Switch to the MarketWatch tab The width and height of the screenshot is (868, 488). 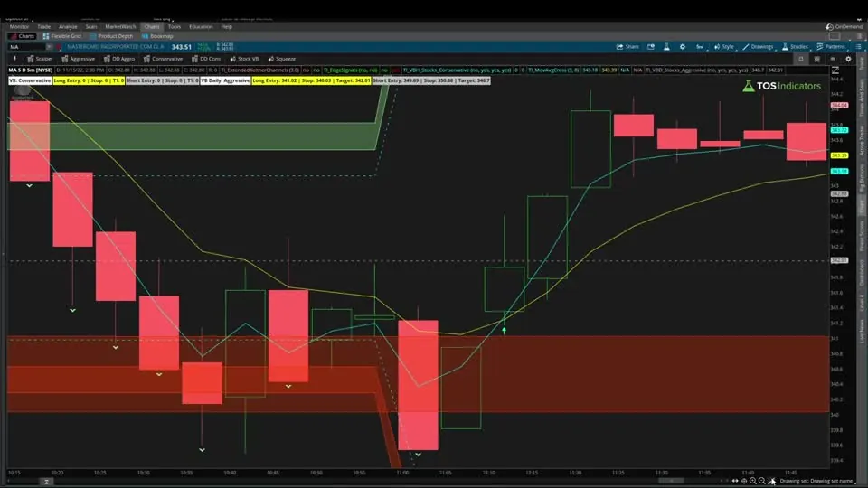120,26
